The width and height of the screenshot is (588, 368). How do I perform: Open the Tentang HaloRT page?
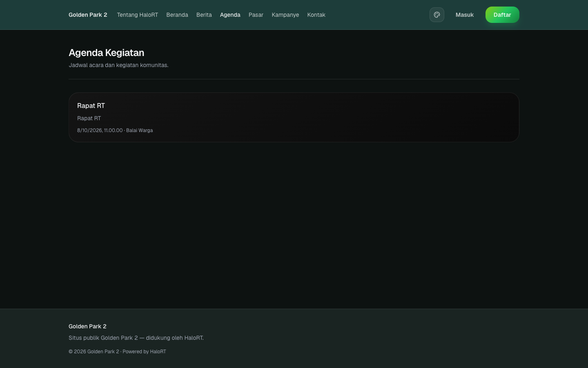point(137,15)
